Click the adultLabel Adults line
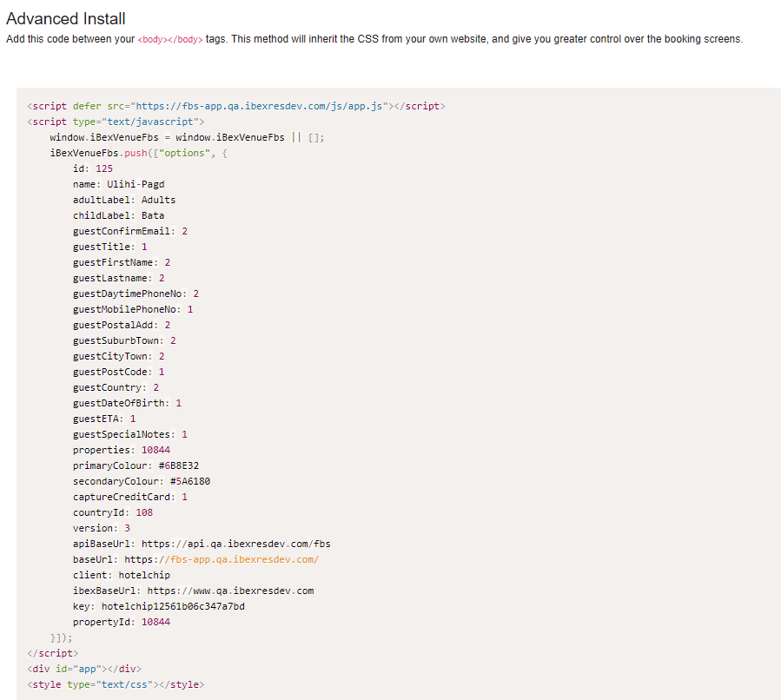The width and height of the screenshot is (781, 700). pos(124,200)
